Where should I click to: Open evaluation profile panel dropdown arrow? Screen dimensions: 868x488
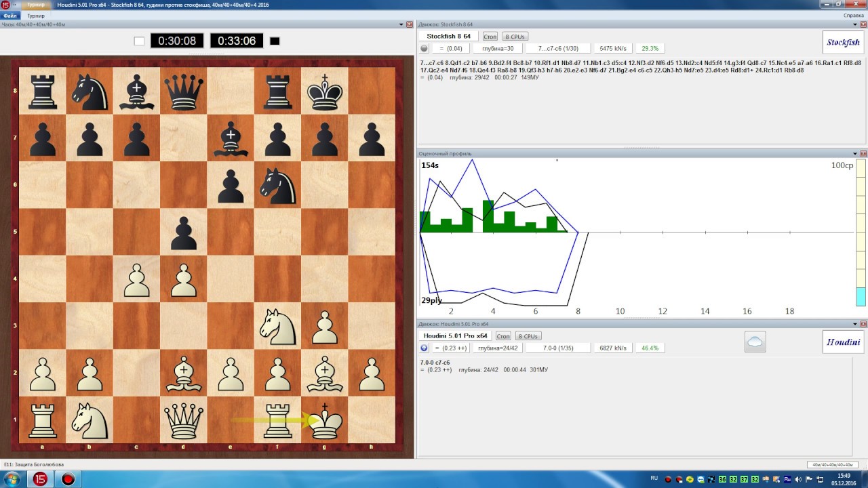[x=855, y=154]
